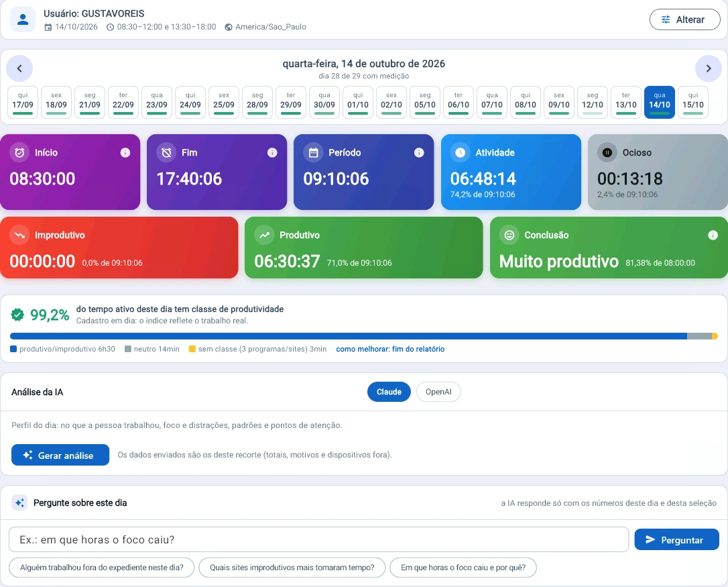
Task: Open info icon on the Fim card
Action: pos(272,152)
